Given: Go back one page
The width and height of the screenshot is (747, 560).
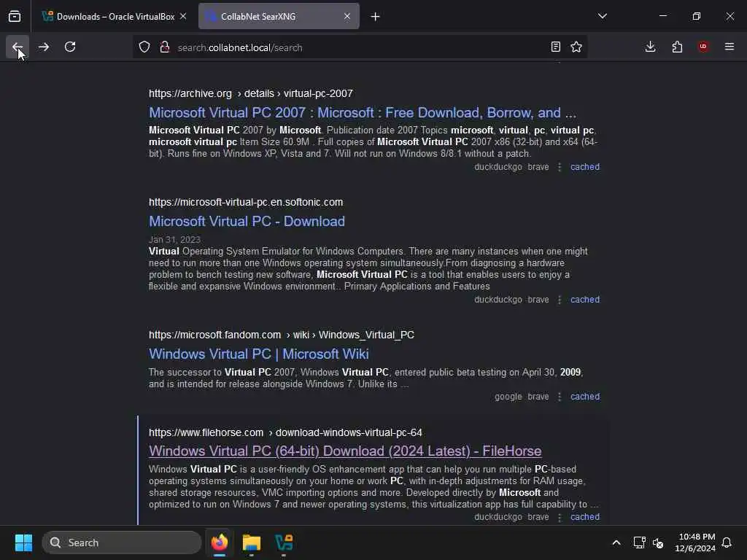Looking at the screenshot, I should pos(18,47).
